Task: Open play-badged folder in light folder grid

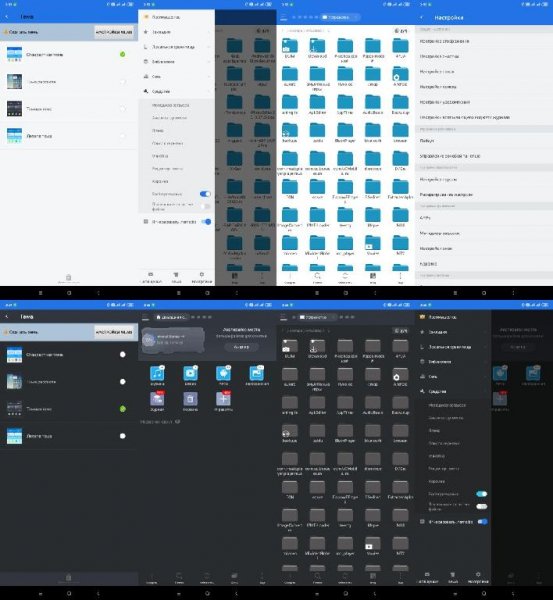Action: (373, 243)
